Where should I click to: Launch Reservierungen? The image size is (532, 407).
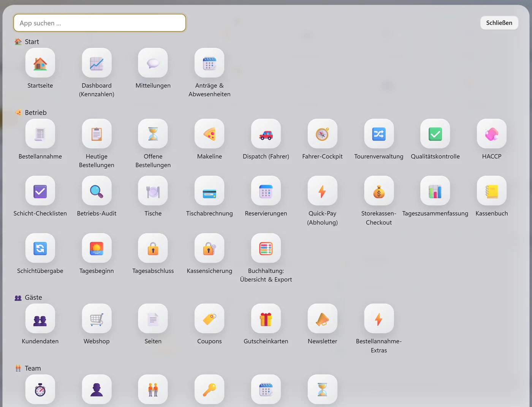[x=266, y=191]
